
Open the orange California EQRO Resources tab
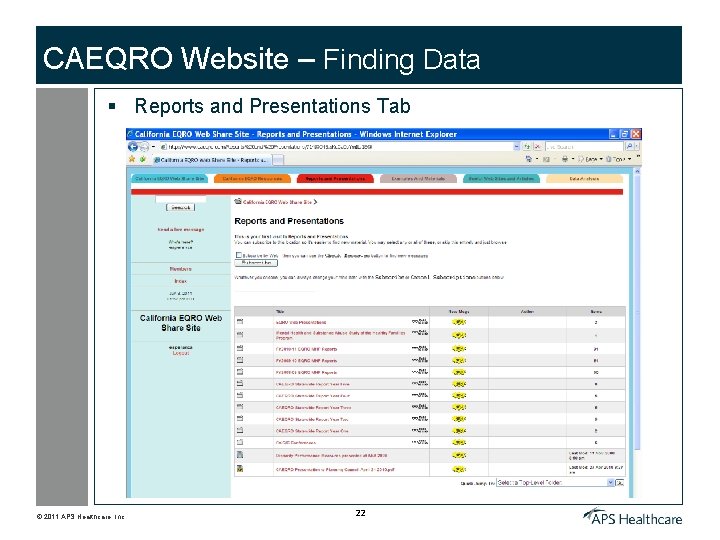(252, 179)
